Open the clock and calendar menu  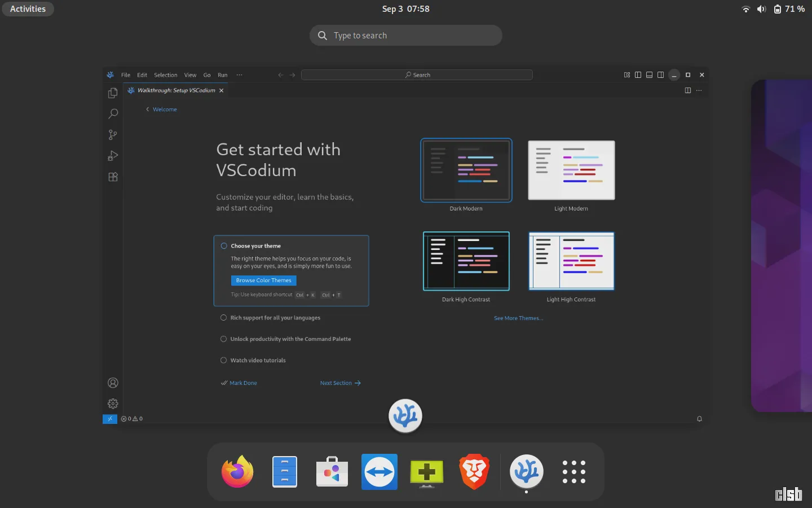[x=406, y=9]
